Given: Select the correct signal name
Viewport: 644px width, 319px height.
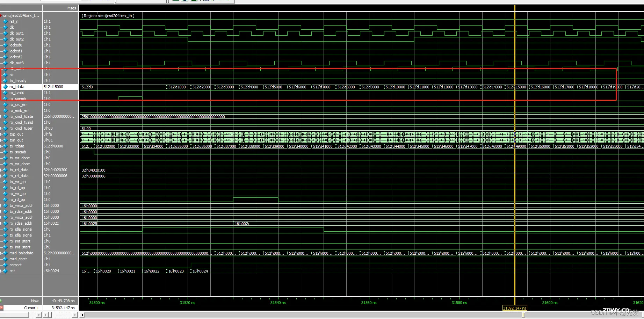Looking at the screenshot, I should pos(15,265).
